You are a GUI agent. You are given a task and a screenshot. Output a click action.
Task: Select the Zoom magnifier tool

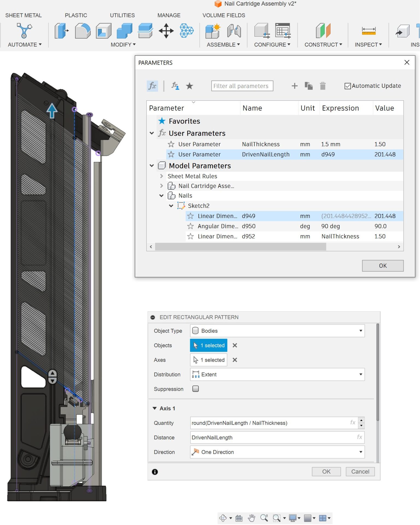click(x=264, y=518)
